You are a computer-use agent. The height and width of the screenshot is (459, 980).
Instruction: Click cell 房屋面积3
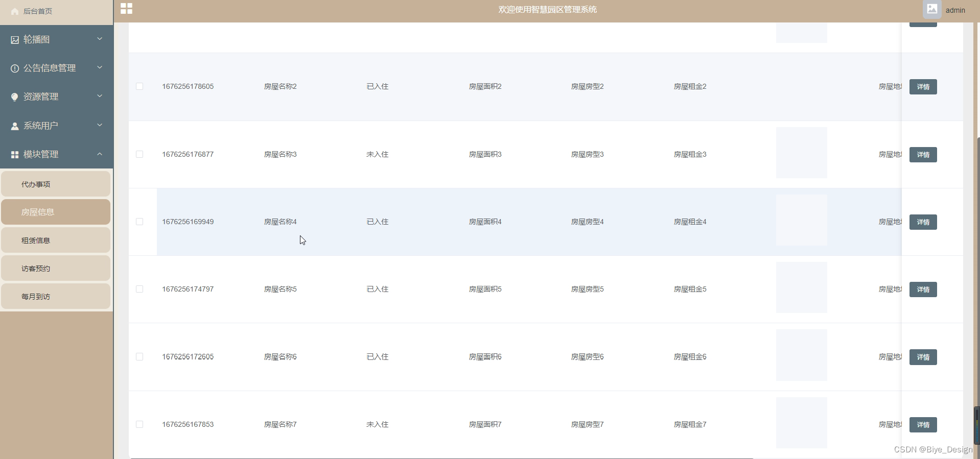pyautogui.click(x=485, y=154)
